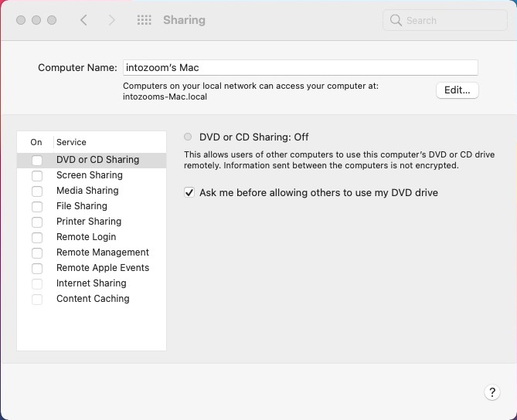Select Remote Apple Events service row

91,268
